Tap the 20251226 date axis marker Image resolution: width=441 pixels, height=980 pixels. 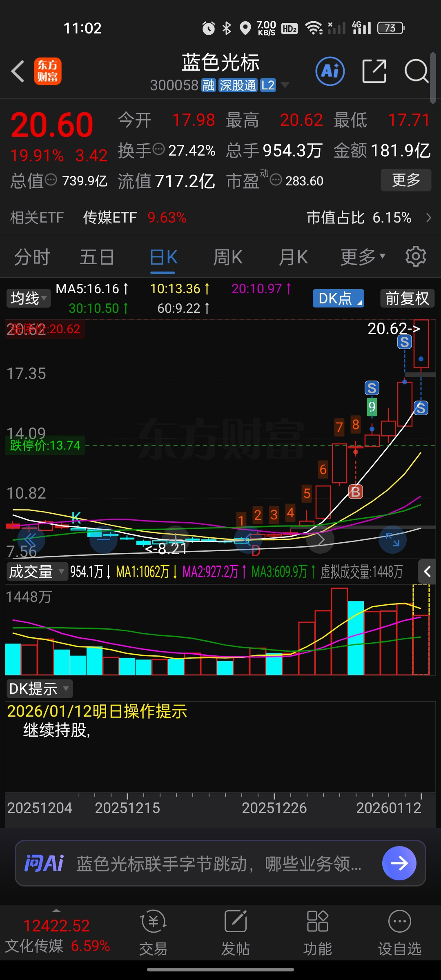click(274, 808)
